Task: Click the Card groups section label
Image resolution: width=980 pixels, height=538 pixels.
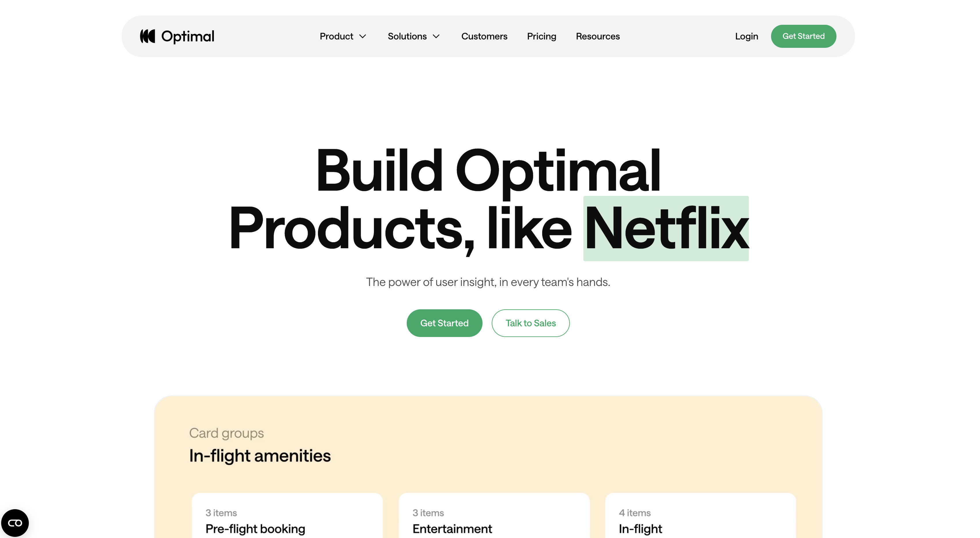Action: pyautogui.click(x=226, y=433)
